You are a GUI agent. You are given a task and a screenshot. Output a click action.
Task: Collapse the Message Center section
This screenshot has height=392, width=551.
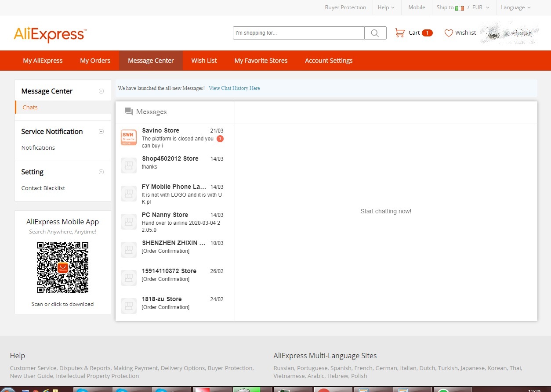[x=101, y=91]
